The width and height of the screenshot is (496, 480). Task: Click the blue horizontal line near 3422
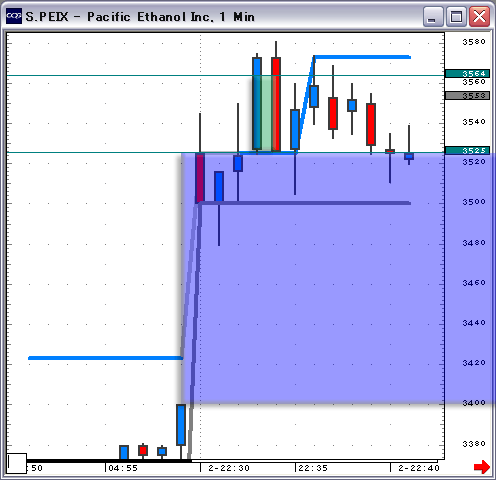(x=105, y=358)
